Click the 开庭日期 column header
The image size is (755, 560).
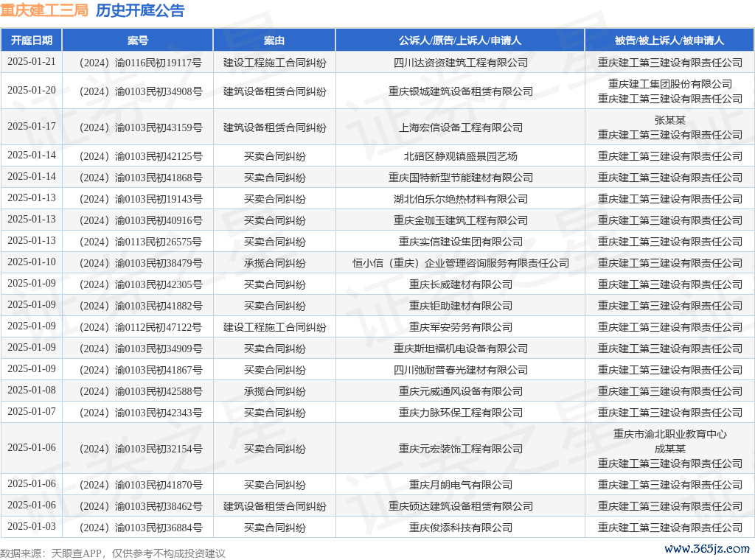point(31,41)
